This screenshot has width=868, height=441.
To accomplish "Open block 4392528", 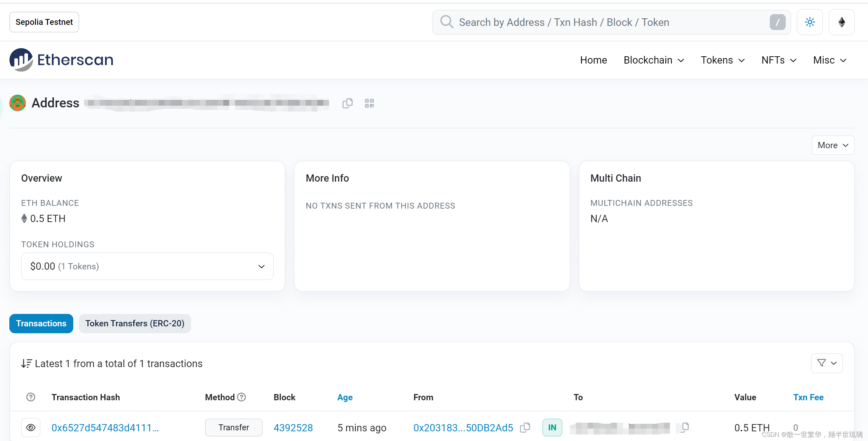I will point(293,428).
